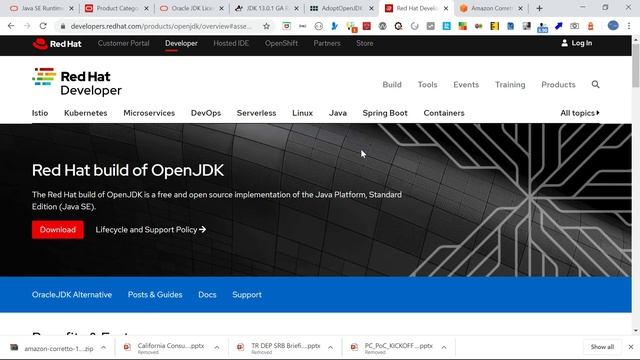The image size is (640, 360).
Task: Click Show all downloads button
Action: (x=602, y=347)
